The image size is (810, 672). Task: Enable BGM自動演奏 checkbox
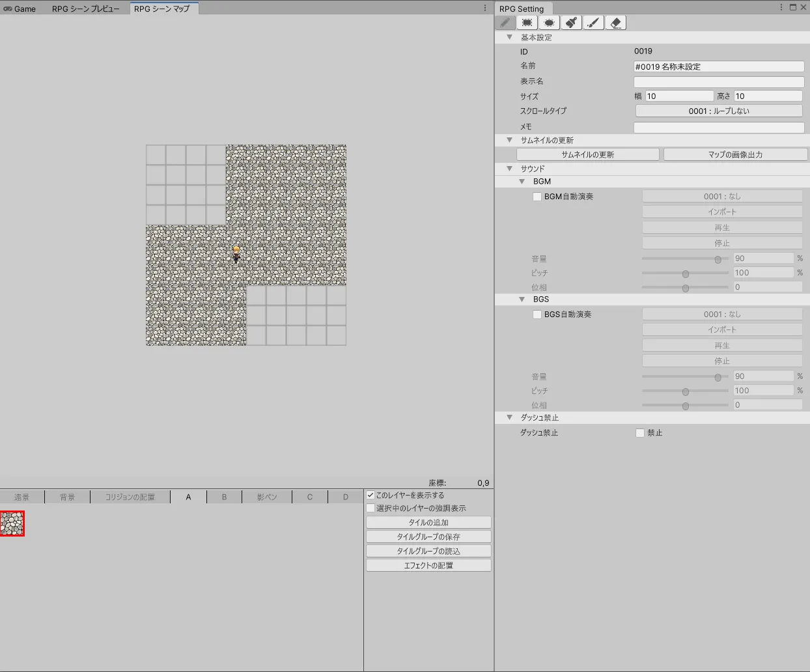(537, 197)
